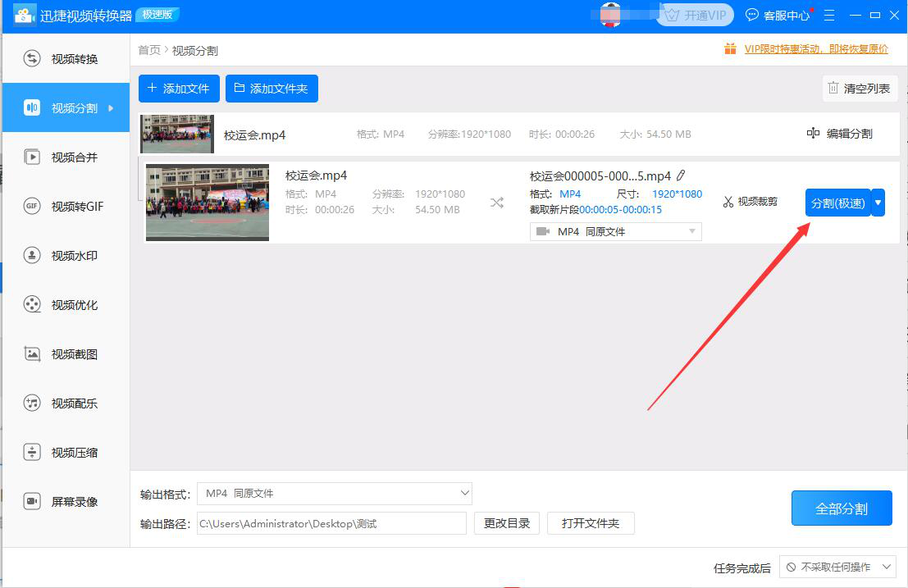Viewport: 908px width, 588px height.
Task: Click the large 校运会.mp4 video thumbnail
Action: click(208, 203)
